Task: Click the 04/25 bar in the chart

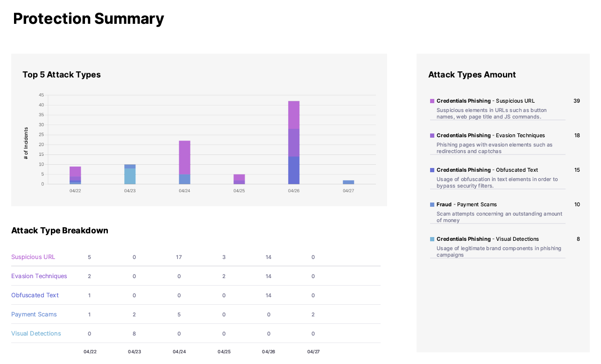Action: click(x=239, y=179)
